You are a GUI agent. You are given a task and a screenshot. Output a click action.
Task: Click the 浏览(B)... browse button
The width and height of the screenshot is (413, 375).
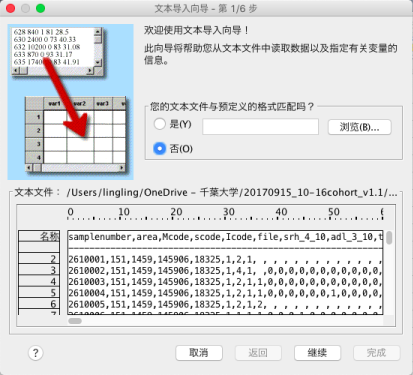(359, 127)
